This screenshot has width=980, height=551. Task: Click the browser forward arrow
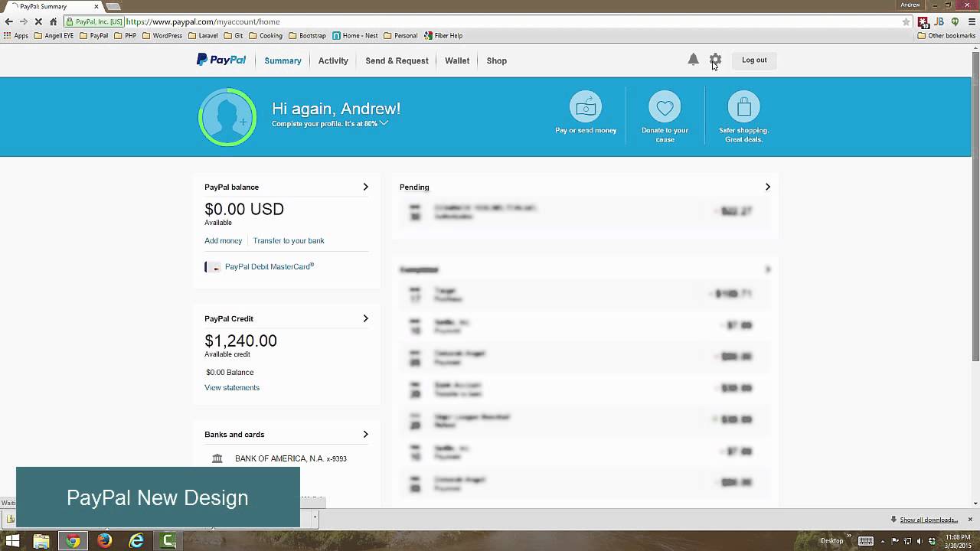pyautogui.click(x=24, y=21)
